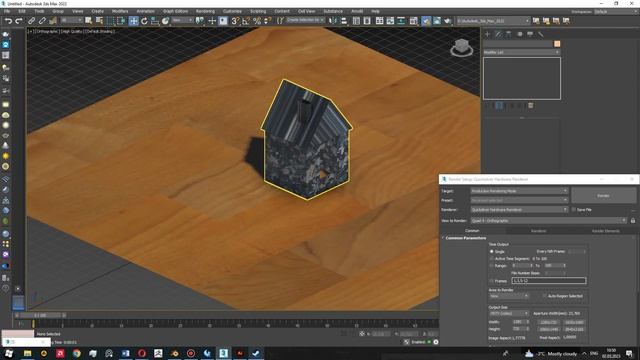Viewport: 640px width, 360px height.
Task: Open the View to Render dropdown
Action: [549, 220]
